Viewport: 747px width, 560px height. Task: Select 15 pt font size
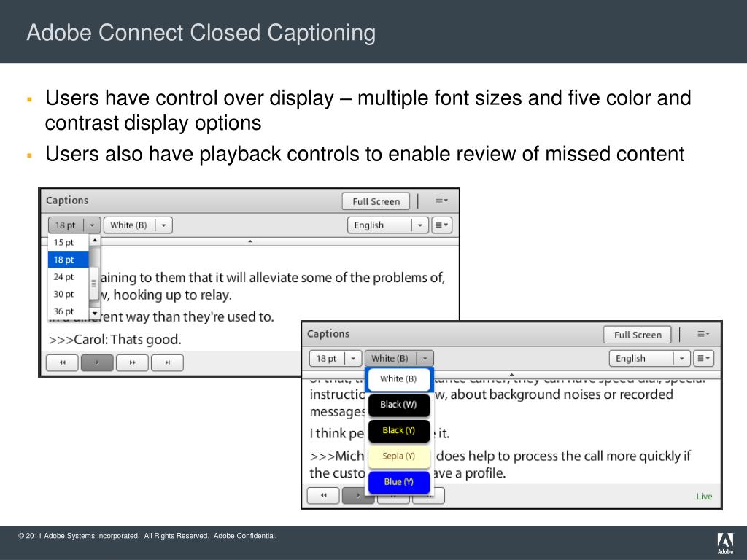click(68, 242)
